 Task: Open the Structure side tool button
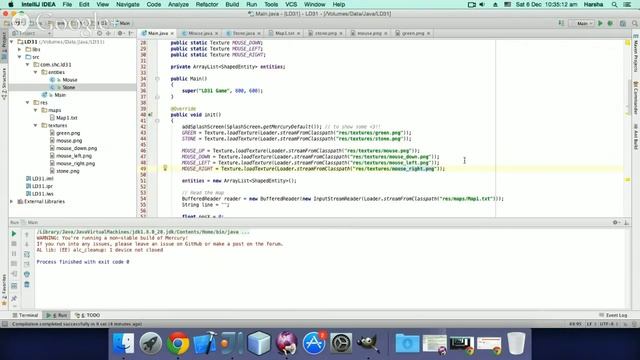tap(4, 84)
